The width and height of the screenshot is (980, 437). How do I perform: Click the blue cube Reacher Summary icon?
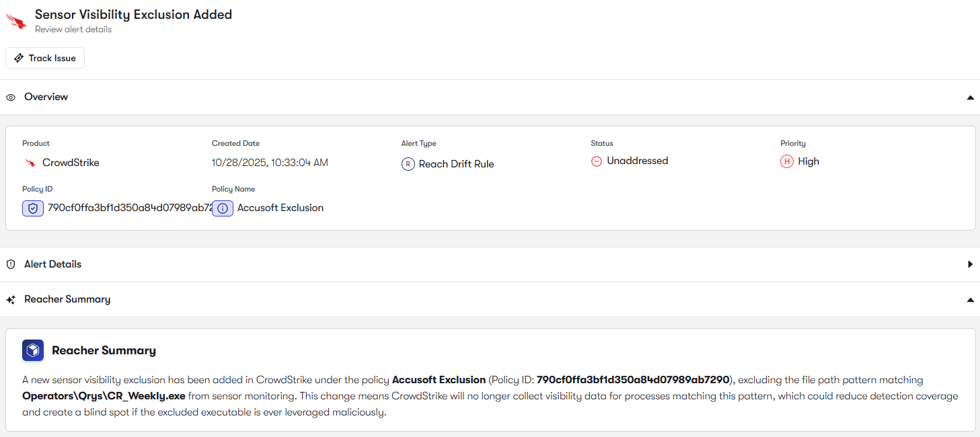click(33, 350)
